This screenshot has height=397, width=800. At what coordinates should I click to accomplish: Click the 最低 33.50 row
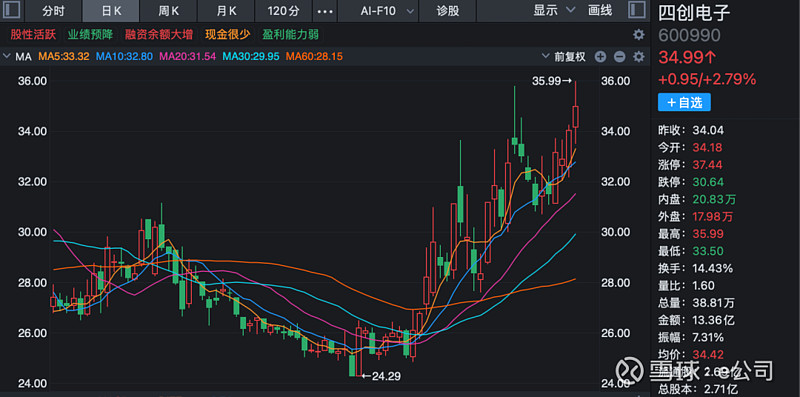[691, 251]
